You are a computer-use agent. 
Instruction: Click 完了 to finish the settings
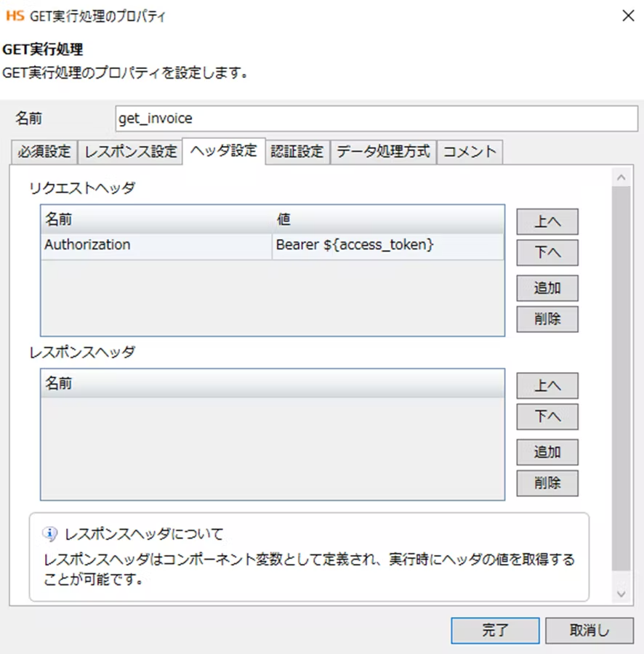point(494,631)
